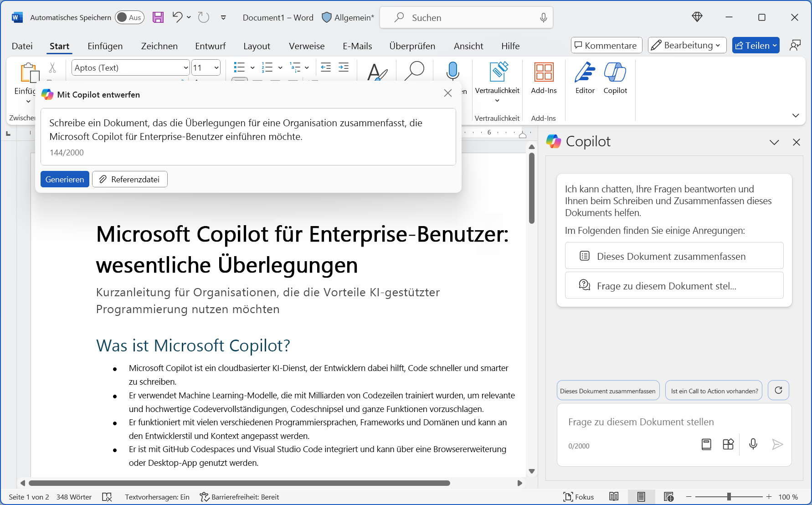
Task: Click the vertical document scrollbar thumb
Action: pos(531,188)
